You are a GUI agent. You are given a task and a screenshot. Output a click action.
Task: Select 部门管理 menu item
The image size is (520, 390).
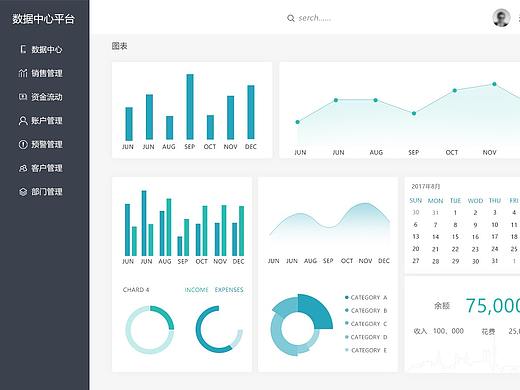(47, 192)
